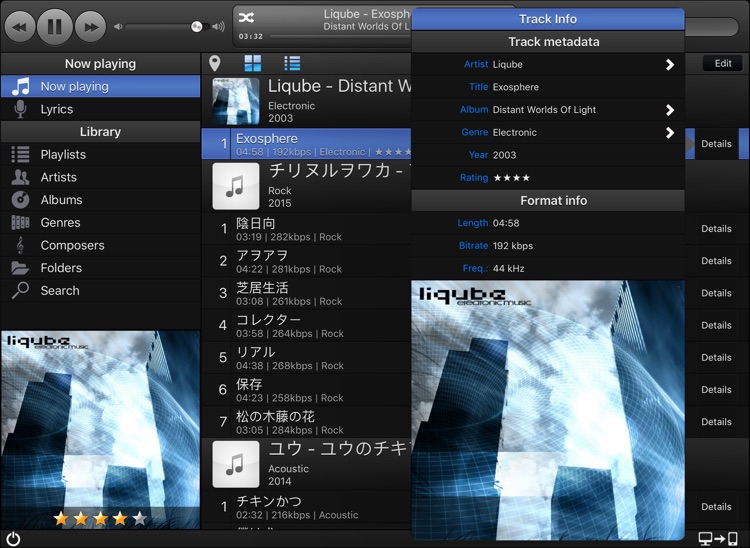Open Genres in the library

(100, 222)
